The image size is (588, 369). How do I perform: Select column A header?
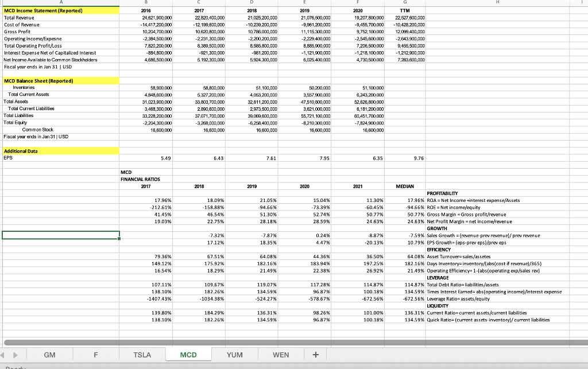[60, 3]
